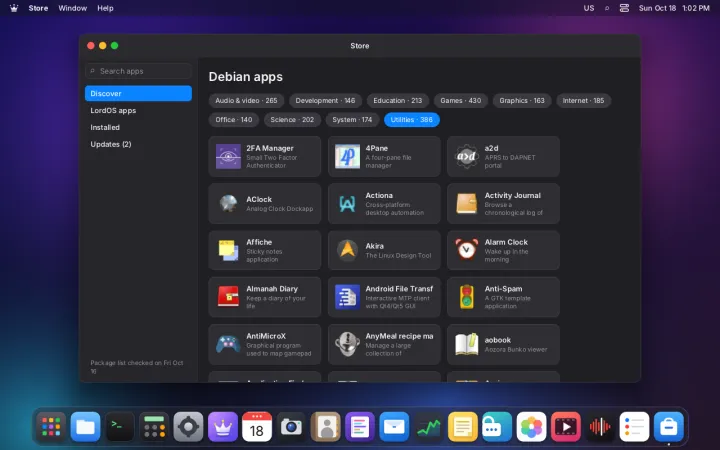The height and width of the screenshot is (450, 720).
Task: Open the Reminders list dock icon
Action: coord(634,427)
